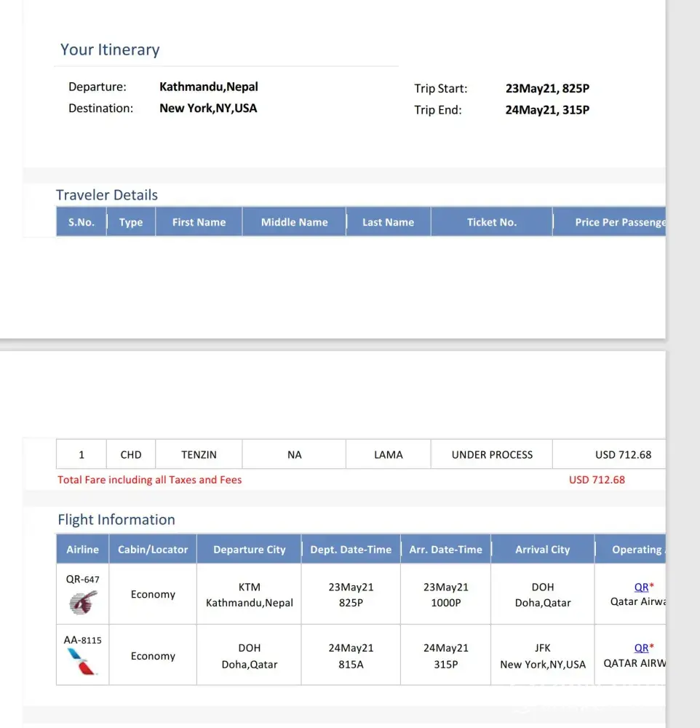Click 'DOH Doha,Qatar' departure city cell

(250, 656)
